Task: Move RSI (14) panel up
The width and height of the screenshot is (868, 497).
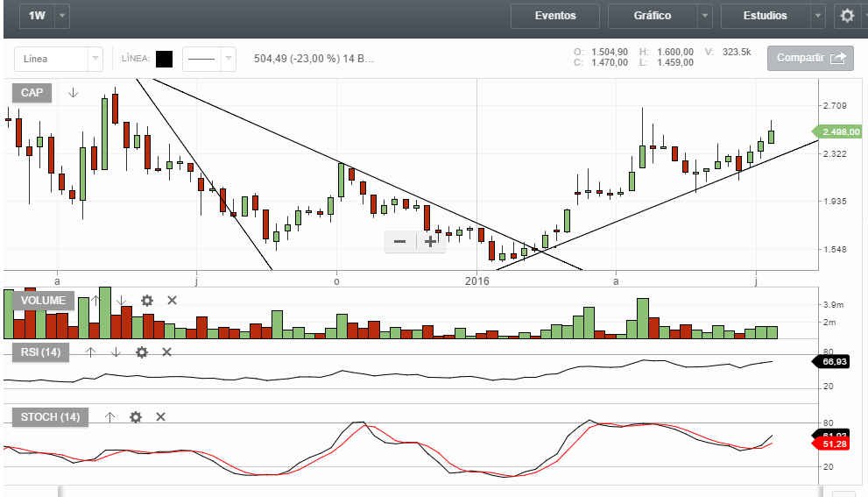Action: (91, 351)
